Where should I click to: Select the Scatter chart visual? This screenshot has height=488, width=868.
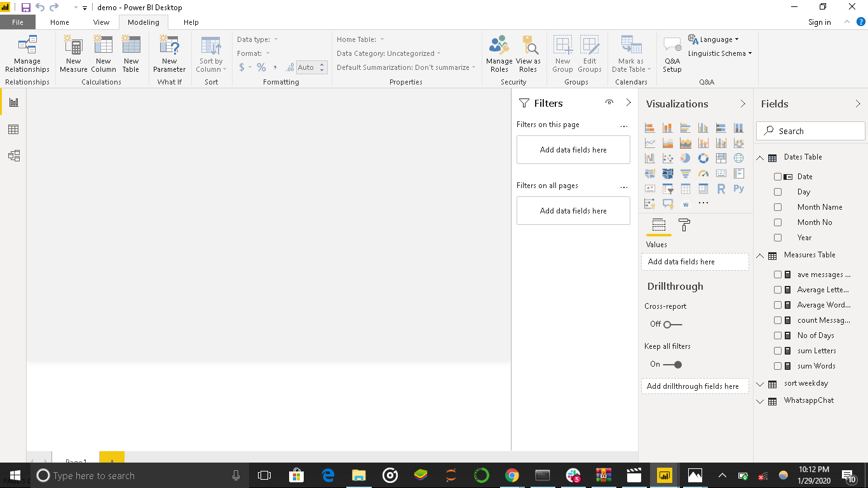tap(667, 158)
